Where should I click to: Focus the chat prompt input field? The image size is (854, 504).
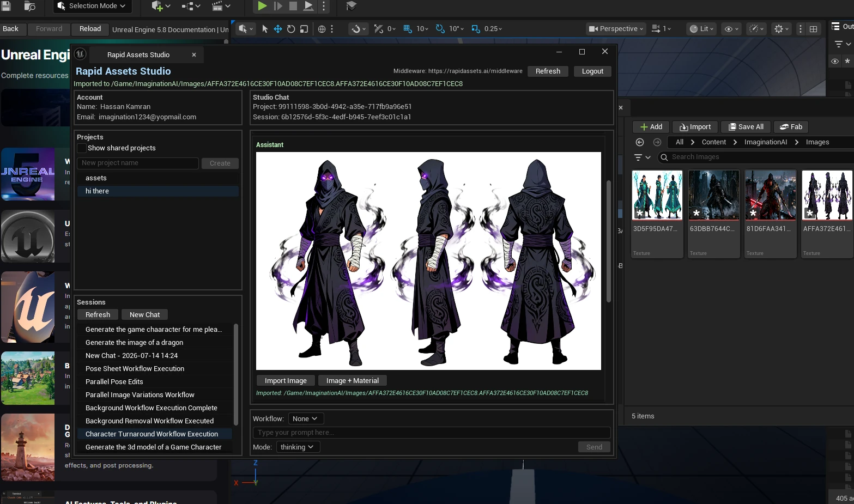click(x=432, y=433)
